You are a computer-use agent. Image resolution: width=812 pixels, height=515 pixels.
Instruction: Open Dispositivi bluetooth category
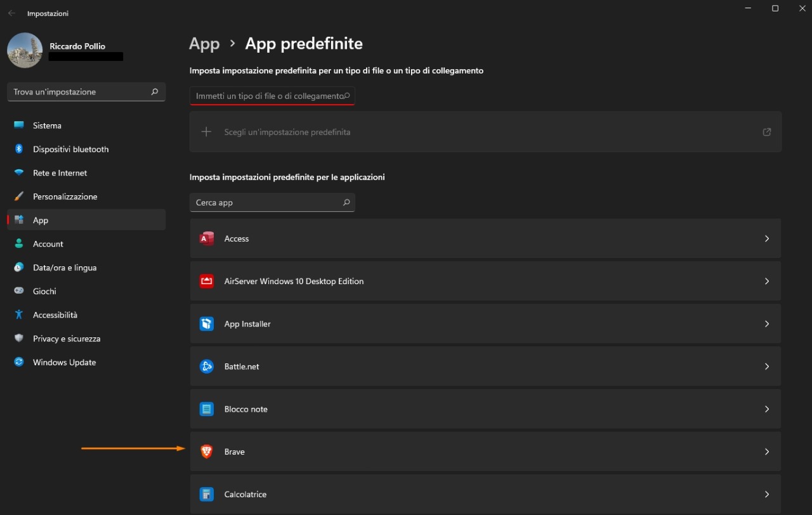point(86,149)
